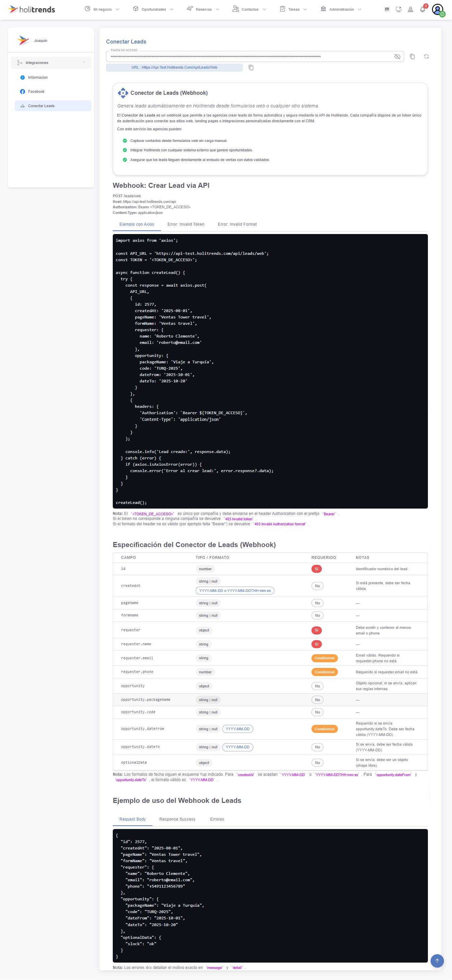Open the store icon in top bar

coord(387,9)
